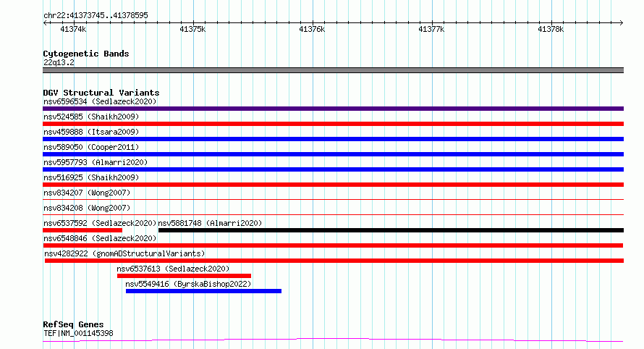Viewport: 644px width, 349px height.
Task: Click the chr22:41373745..41378595 region label
Action: (x=96, y=15)
